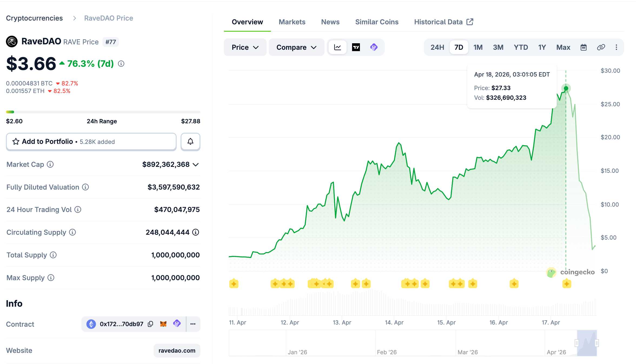
Task: Add token to MetaMask fox icon
Action: [x=163, y=324]
